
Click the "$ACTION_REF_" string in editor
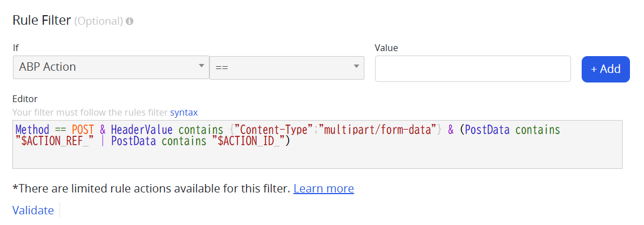(x=55, y=141)
